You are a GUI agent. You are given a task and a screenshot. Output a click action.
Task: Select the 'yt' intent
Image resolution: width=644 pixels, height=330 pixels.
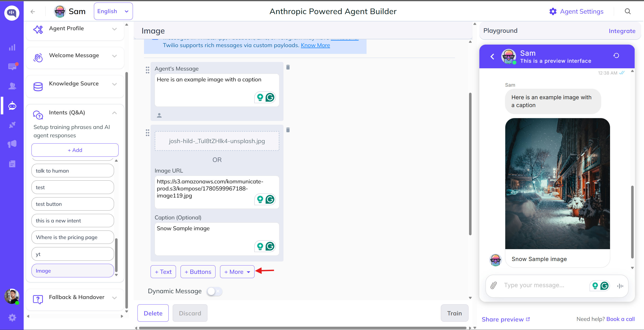[73, 254]
